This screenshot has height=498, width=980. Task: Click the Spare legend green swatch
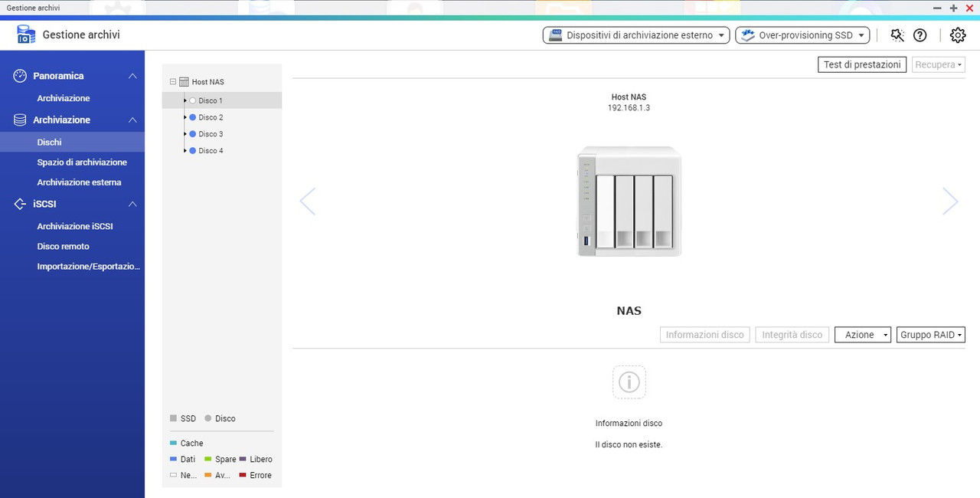click(207, 460)
